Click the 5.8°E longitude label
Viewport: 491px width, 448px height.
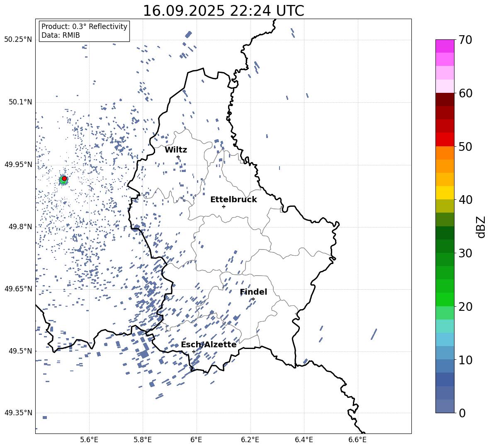click(x=143, y=440)
